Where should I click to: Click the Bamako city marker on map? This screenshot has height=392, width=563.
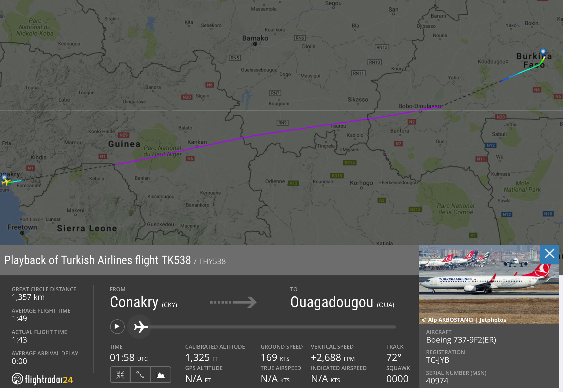255,44
